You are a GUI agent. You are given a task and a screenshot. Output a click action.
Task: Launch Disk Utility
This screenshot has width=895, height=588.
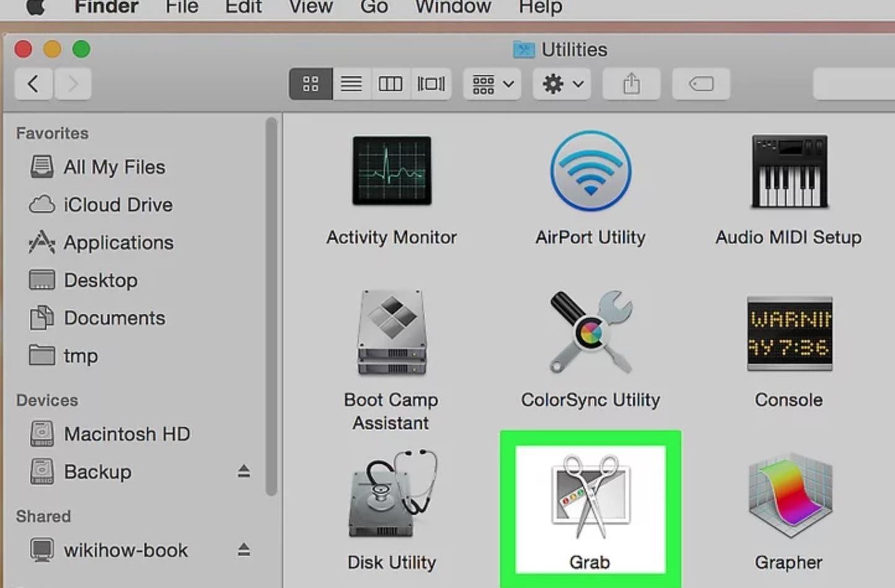(x=392, y=495)
